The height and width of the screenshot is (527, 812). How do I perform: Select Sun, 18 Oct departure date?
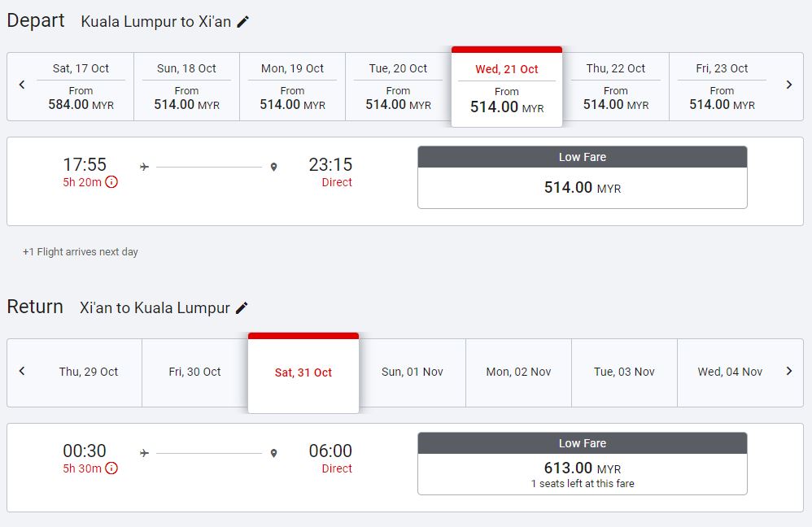[186, 86]
